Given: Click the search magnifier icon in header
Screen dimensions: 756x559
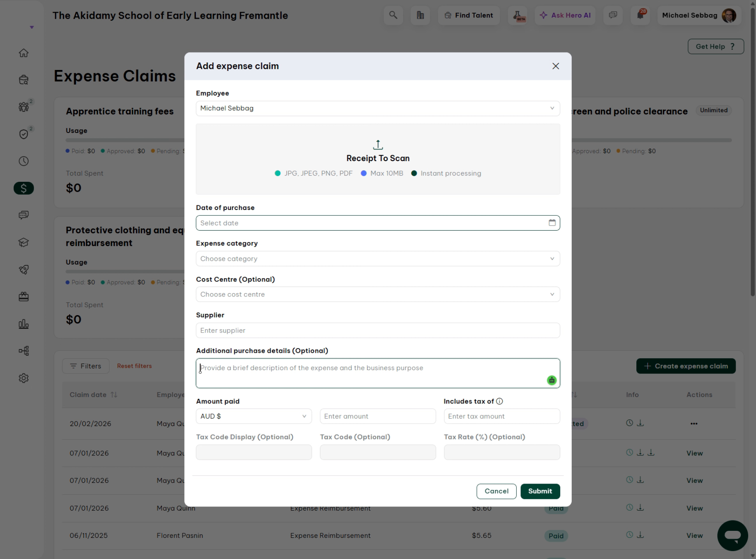Looking at the screenshot, I should tap(393, 15).
